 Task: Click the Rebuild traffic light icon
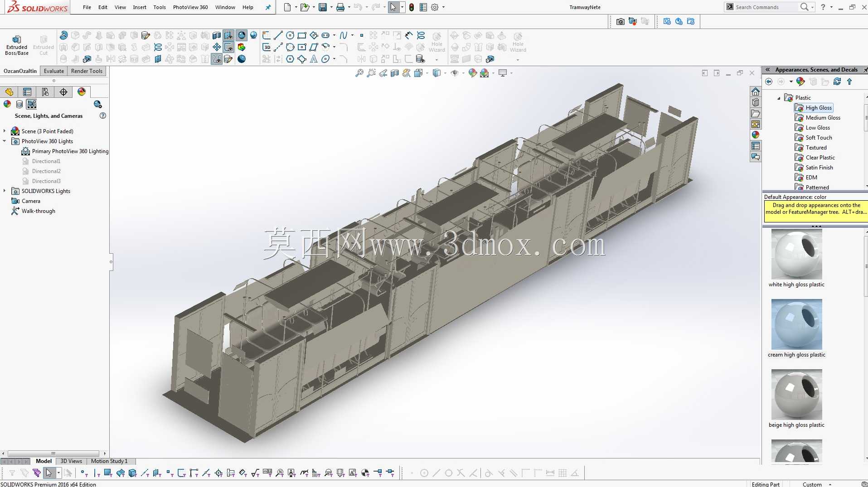point(411,7)
